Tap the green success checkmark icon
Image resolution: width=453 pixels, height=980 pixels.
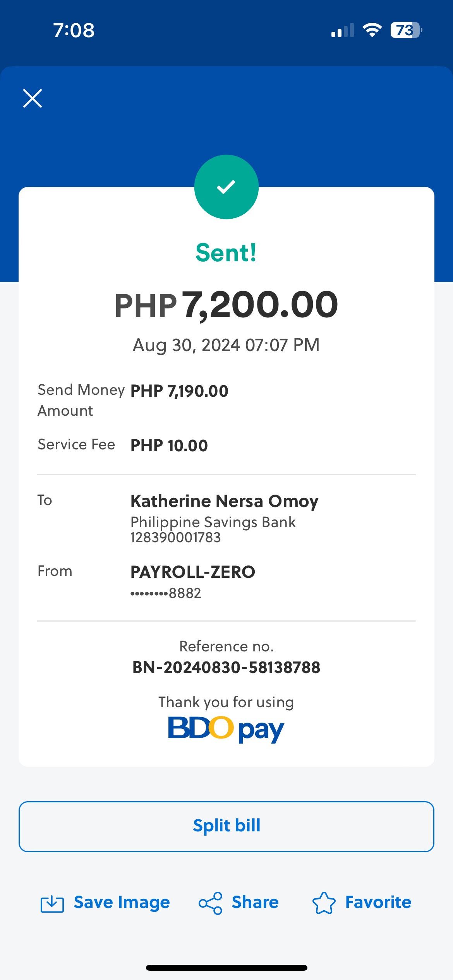pos(226,187)
